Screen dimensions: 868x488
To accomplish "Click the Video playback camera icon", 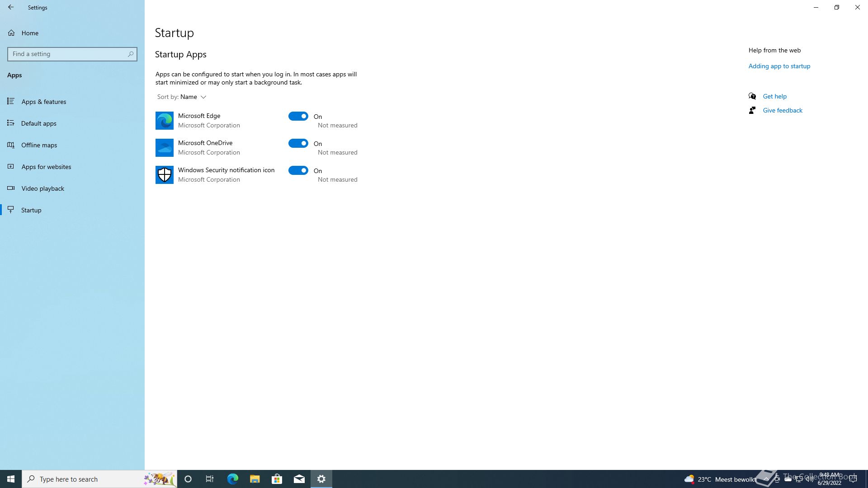I will [11, 188].
